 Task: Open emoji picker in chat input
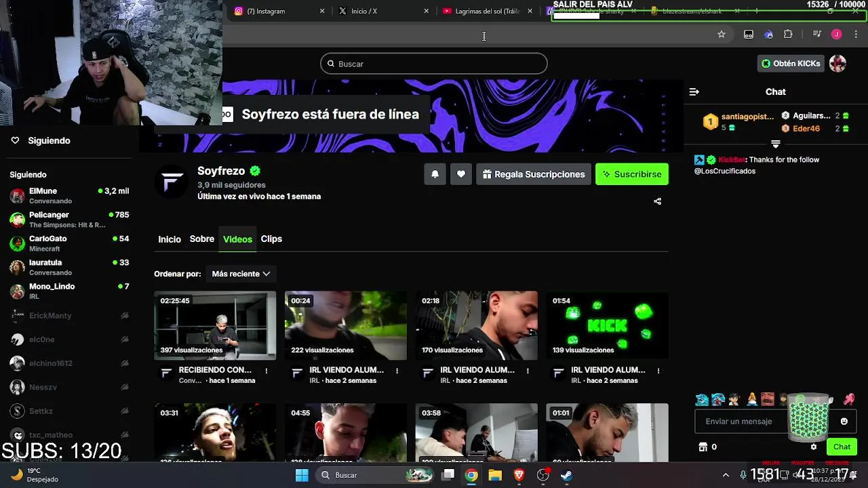pos(844,422)
